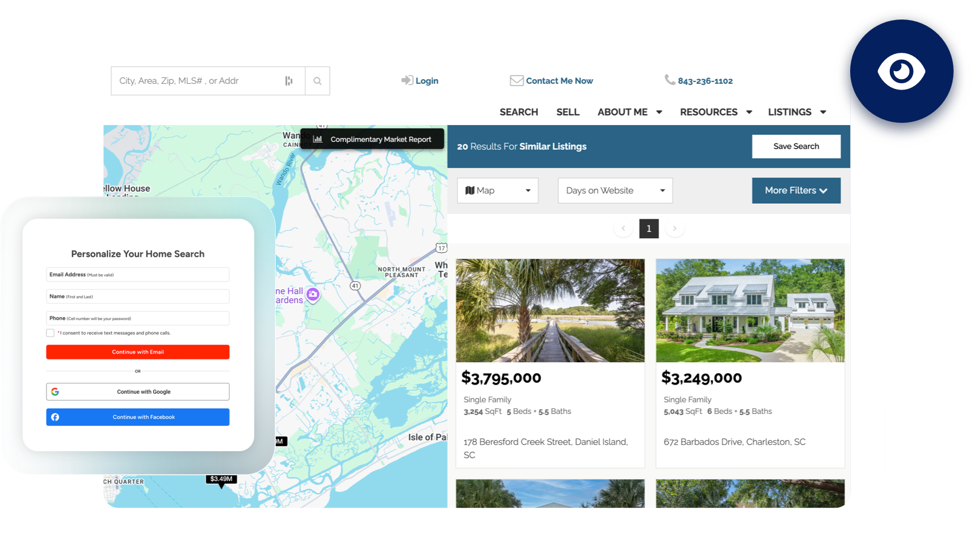Click the Email Address input field

(138, 275)
